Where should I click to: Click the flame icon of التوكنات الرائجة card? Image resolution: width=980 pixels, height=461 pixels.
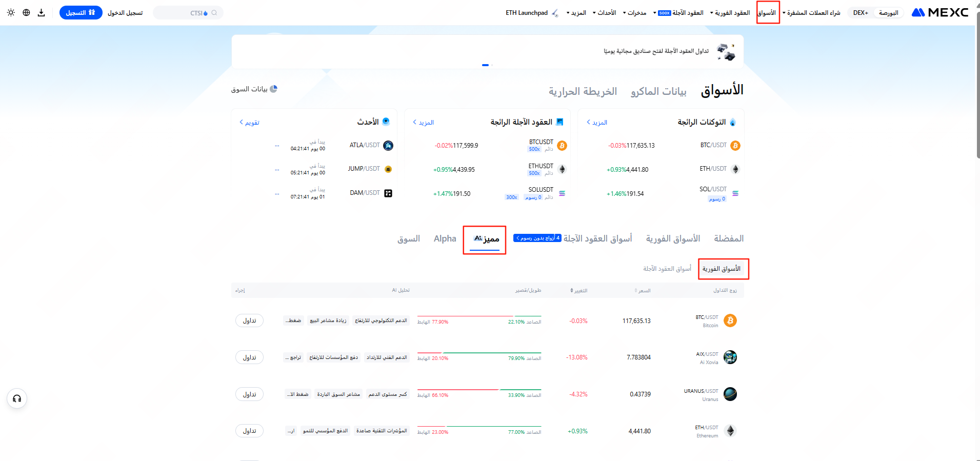tap(733, 122)
